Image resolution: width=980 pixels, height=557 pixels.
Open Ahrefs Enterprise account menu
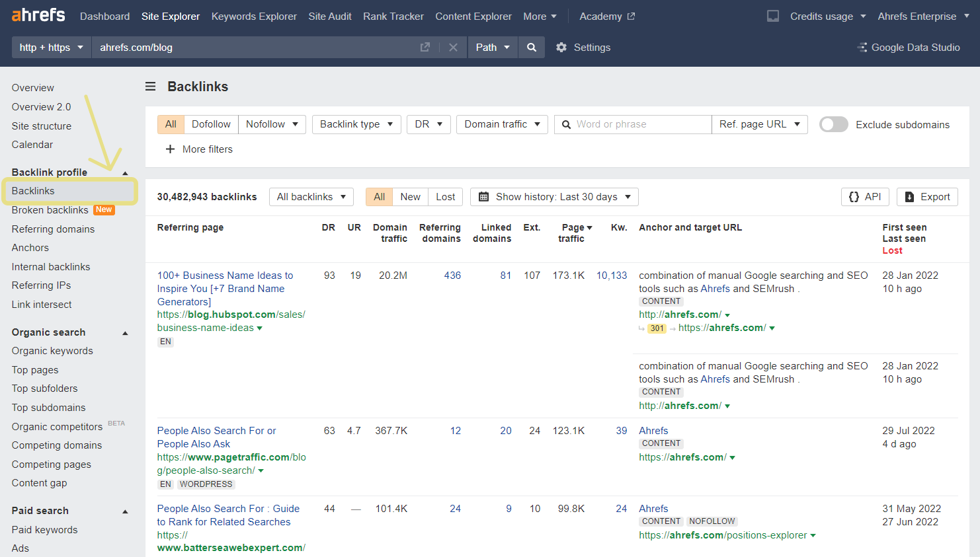click(923, 16)
